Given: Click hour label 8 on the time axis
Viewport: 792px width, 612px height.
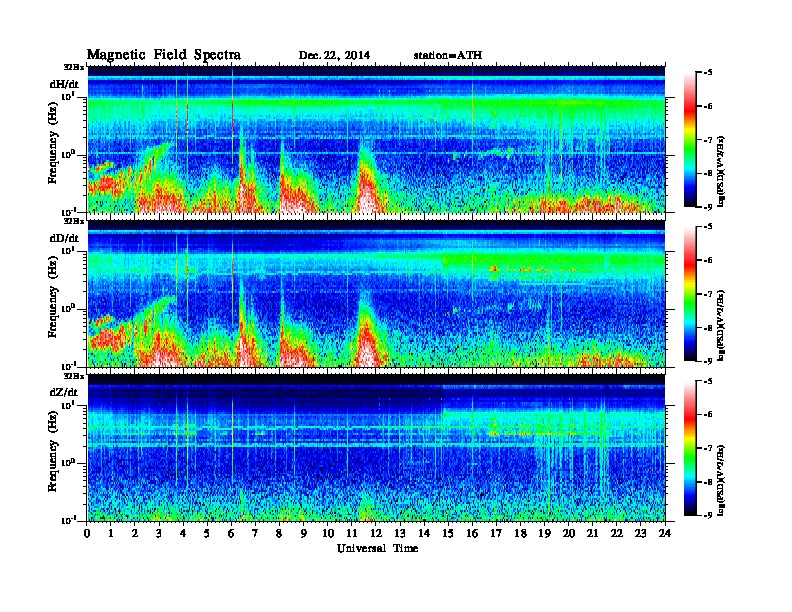Looking at the screenshot, I should point(279,533).
